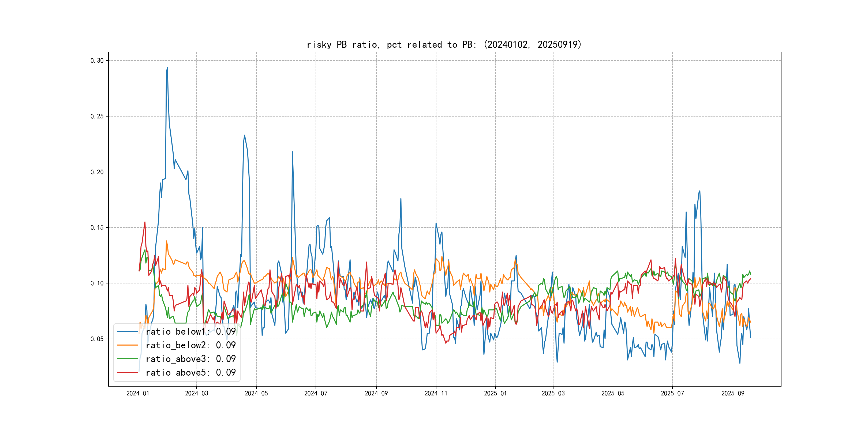Click the 2024-03 x-axis tick label
Screen dimensions: 868x434
point(196,393)
